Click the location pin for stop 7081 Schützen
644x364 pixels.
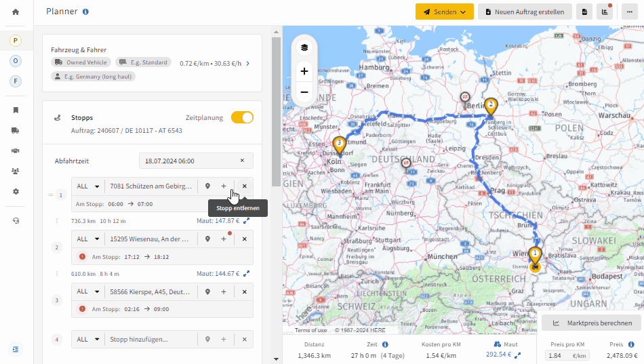point(208,186)
